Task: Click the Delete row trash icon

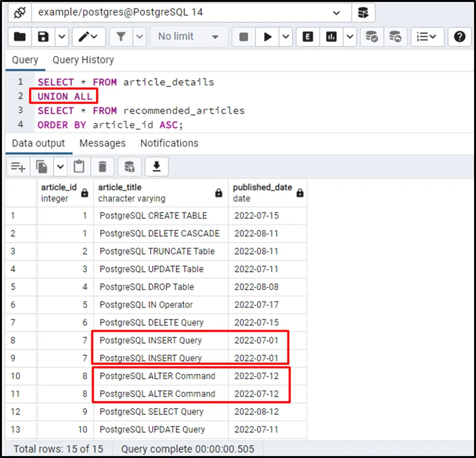Action: (102, 167)
